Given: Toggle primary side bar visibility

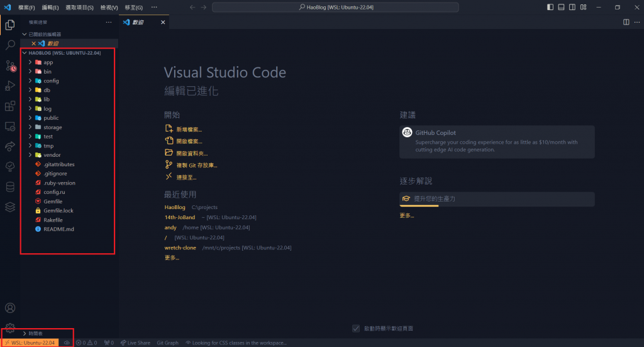Looking at the screenshot, I should (x=550, y=8).
